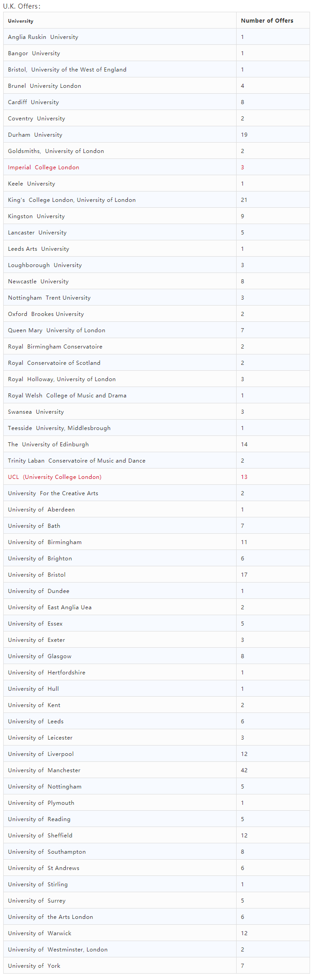Click the University of Manchester cell
The width and height of the screenshot is (315, 980).
44,770
